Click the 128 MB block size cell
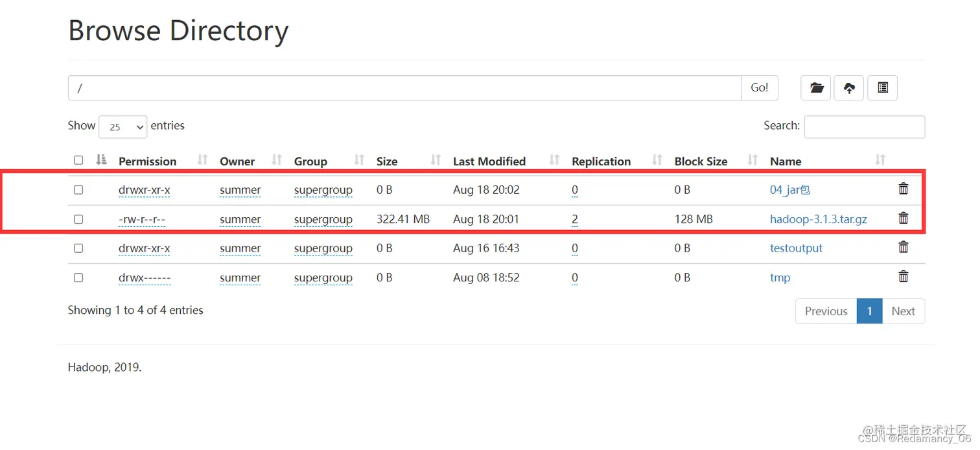980x450 pixels. click(x=694, y=219)
